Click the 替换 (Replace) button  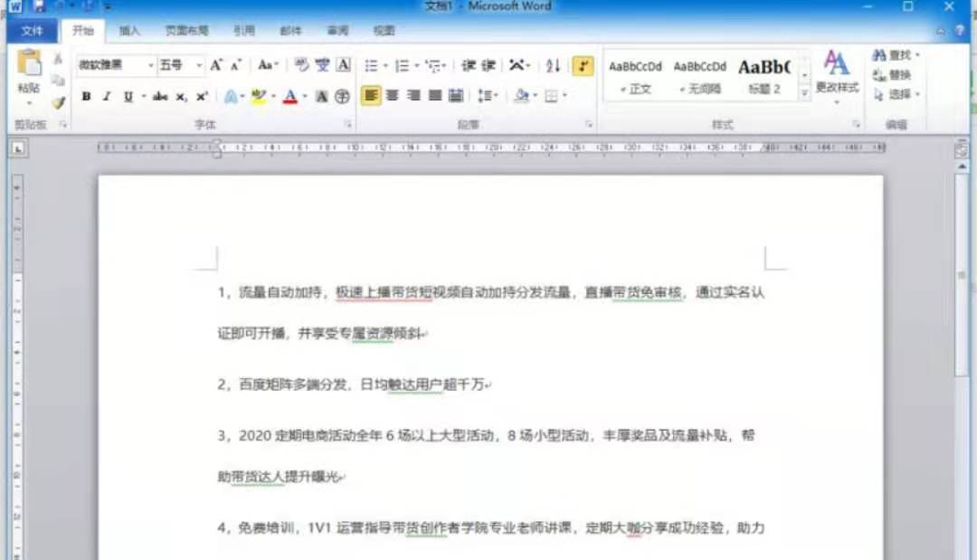click(x=892, y=74)
